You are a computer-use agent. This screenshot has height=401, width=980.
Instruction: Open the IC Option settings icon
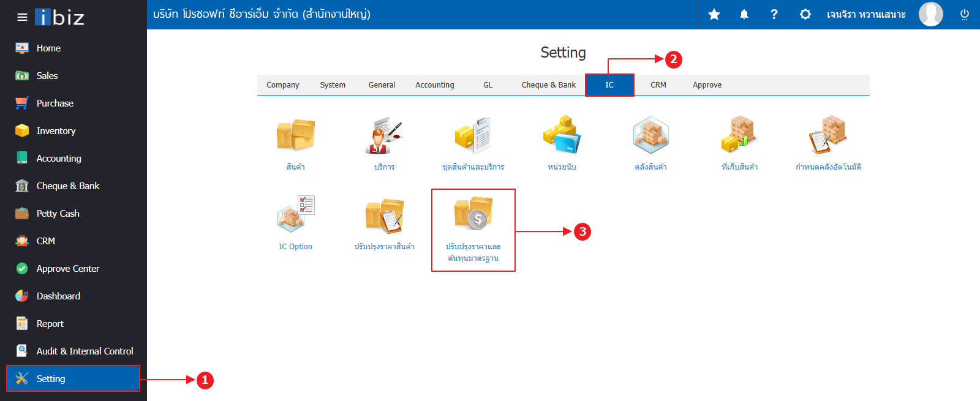pyautogui.click(x=295, y=215)
